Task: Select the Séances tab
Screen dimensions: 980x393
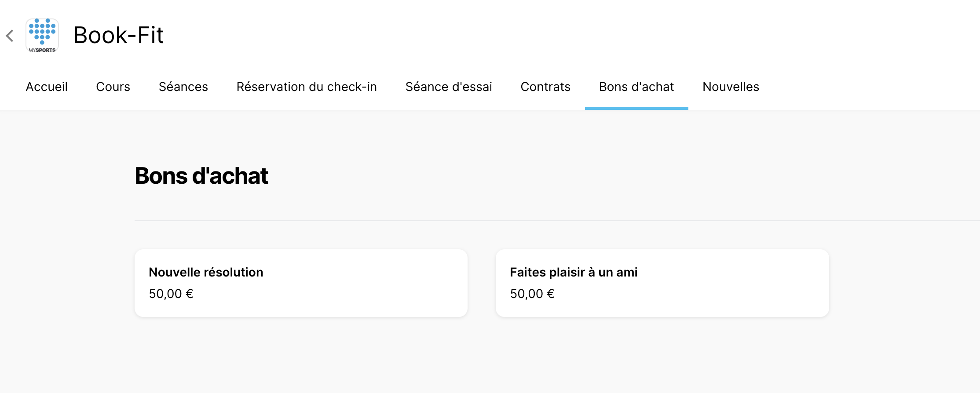Action: pyautogui.click(x=183, y=87)
